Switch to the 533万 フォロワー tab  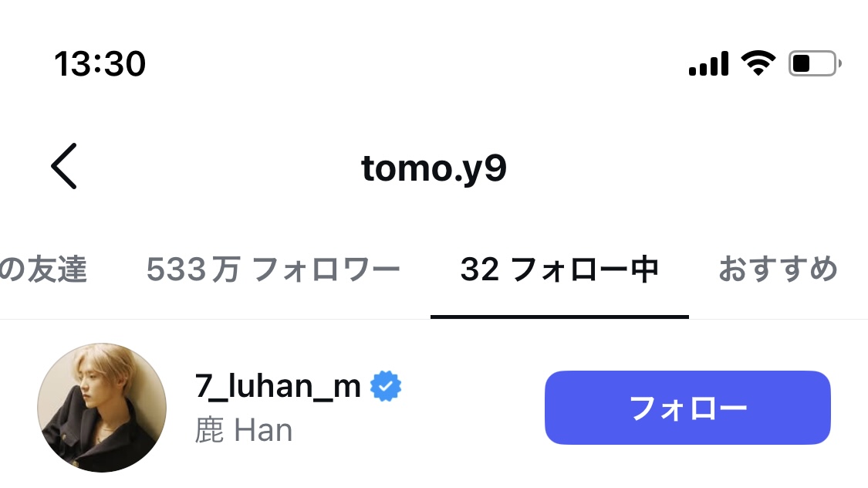pyautogui.click(x=273, y=269)
